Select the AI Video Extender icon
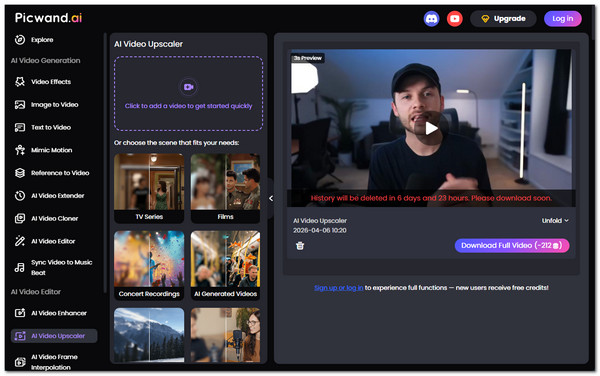Viewport: 600px width, 376px height. [x=20, y=195]
